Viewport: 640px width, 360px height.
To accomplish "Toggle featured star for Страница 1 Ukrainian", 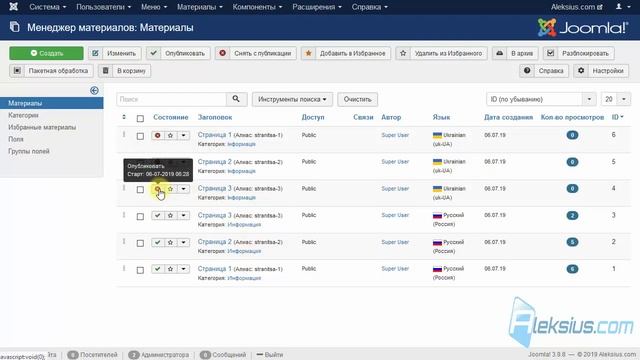I will [171, 135].
